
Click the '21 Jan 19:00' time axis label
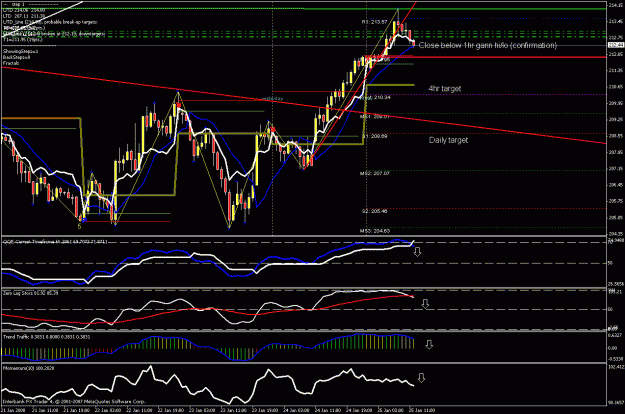coord(77,410)
